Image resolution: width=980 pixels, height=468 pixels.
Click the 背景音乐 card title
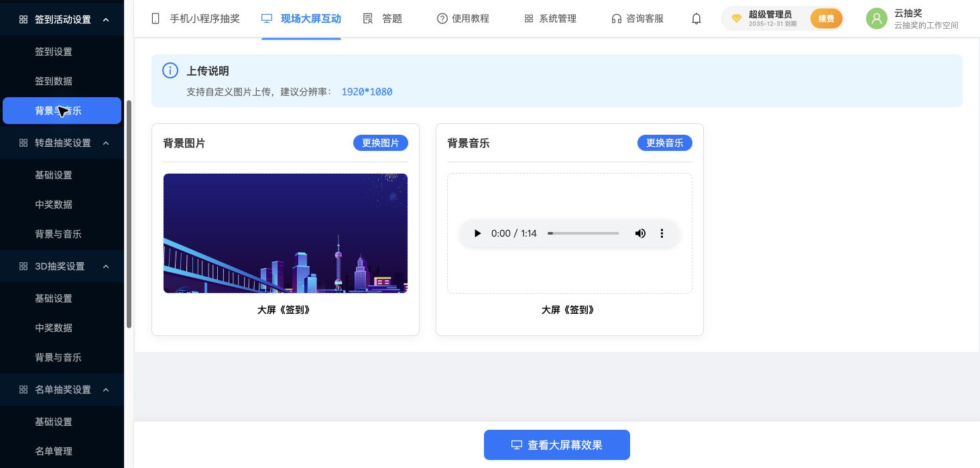click(x=469, y=143)
